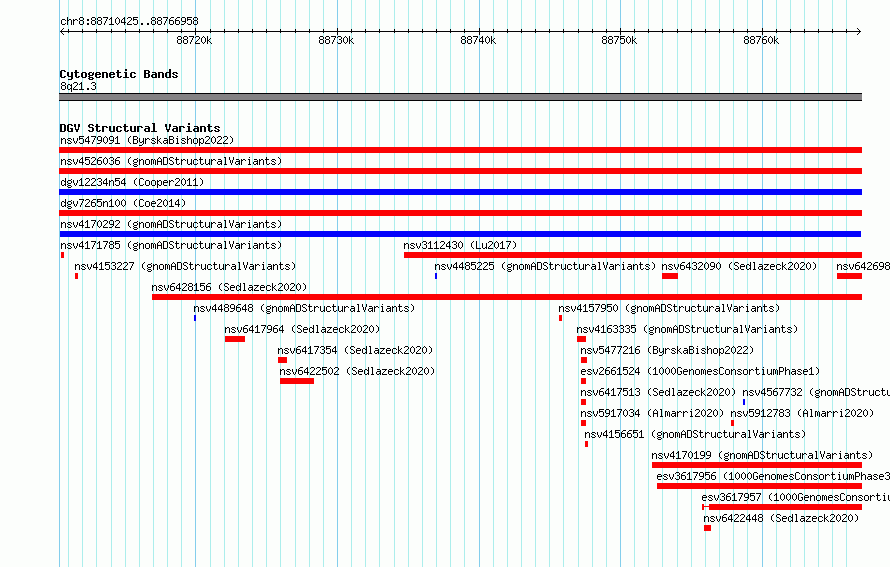Click the nsv5477216 (ByrskaBishop2022) label
This screenshot has width=890, height=567.
click(668, 350)
